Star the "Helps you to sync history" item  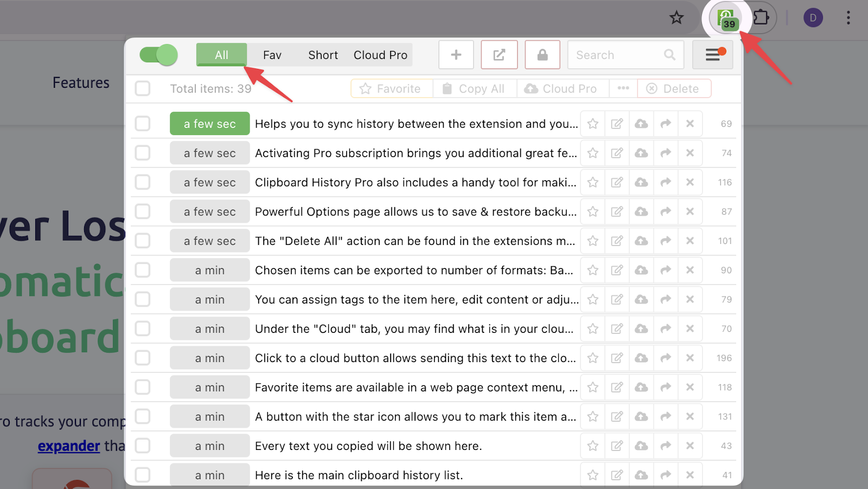(593, 124)
